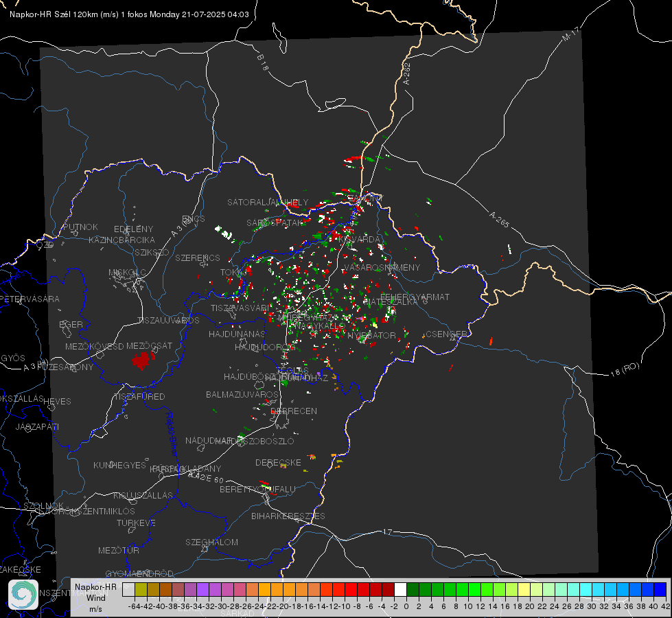This screenshot has width=672, height=618.
Task: Select the 18 (RO) road label
Action: [x=625, y=369]
